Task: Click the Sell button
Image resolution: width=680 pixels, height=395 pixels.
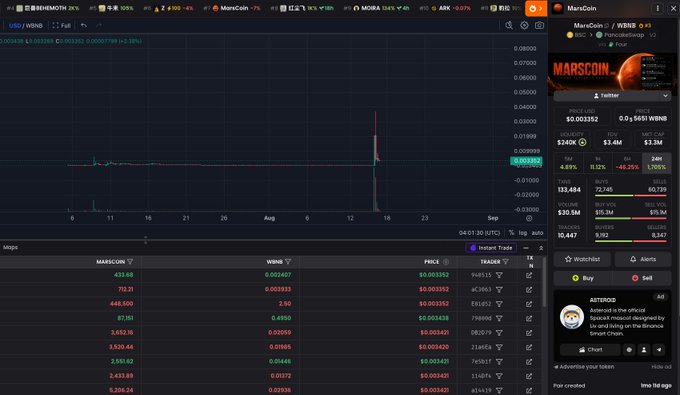Action: click(642, 278)
